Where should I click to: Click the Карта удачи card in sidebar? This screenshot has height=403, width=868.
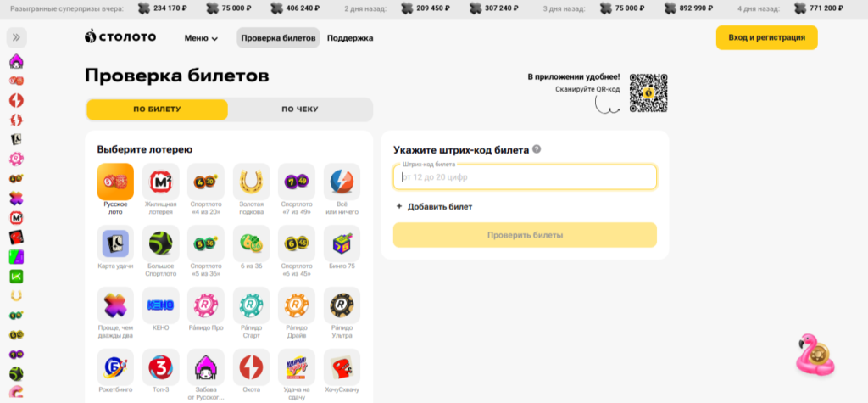pyautogui.click(x=17, y=140)
